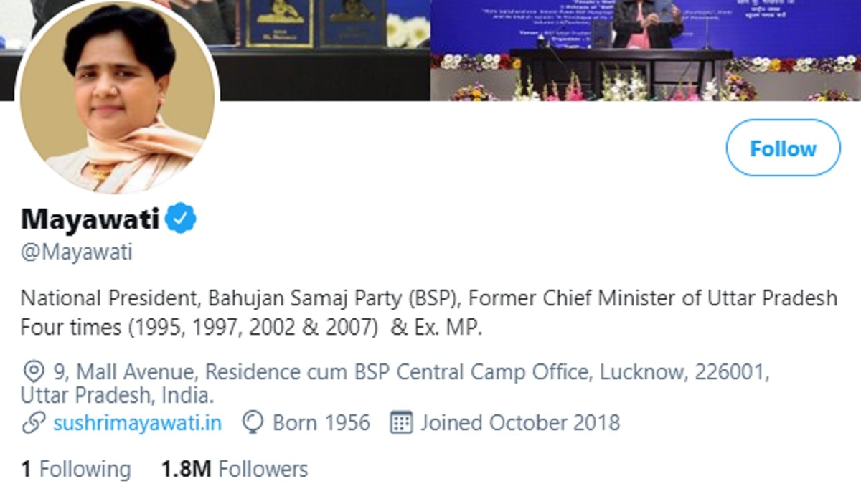Click the bold Mayawati display name
The height and width of the screenshot is (504, 861).
pos(90,219)
